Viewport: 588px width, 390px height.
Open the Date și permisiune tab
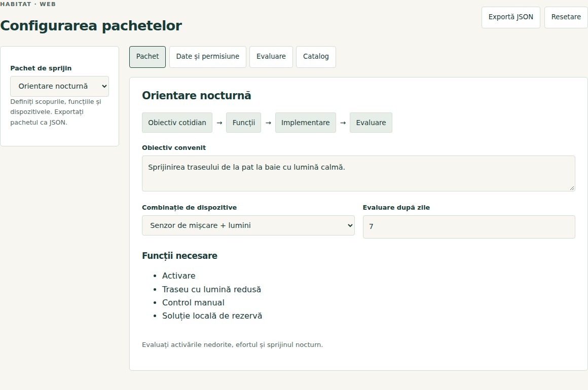[208, 57]
